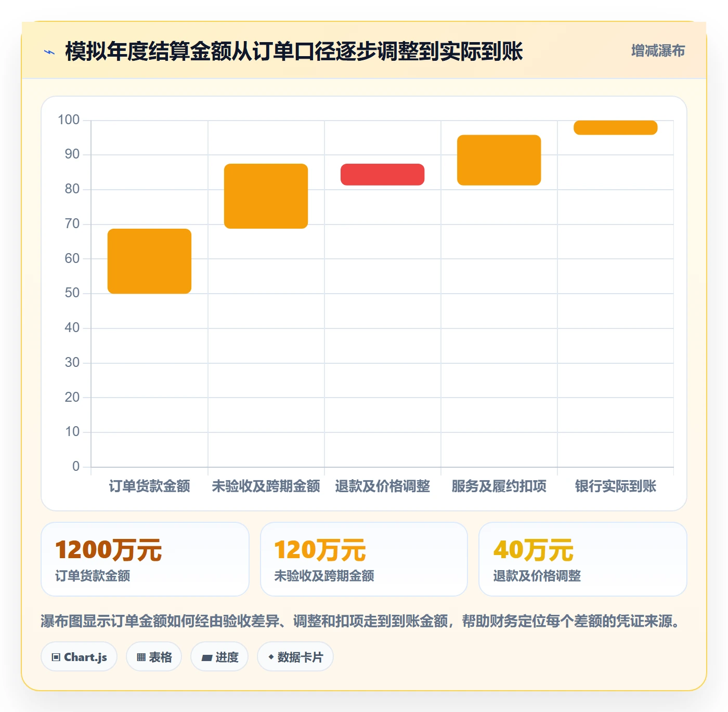Click 未验收及跨期金额 caption under 120万元

tap(324, 576)
